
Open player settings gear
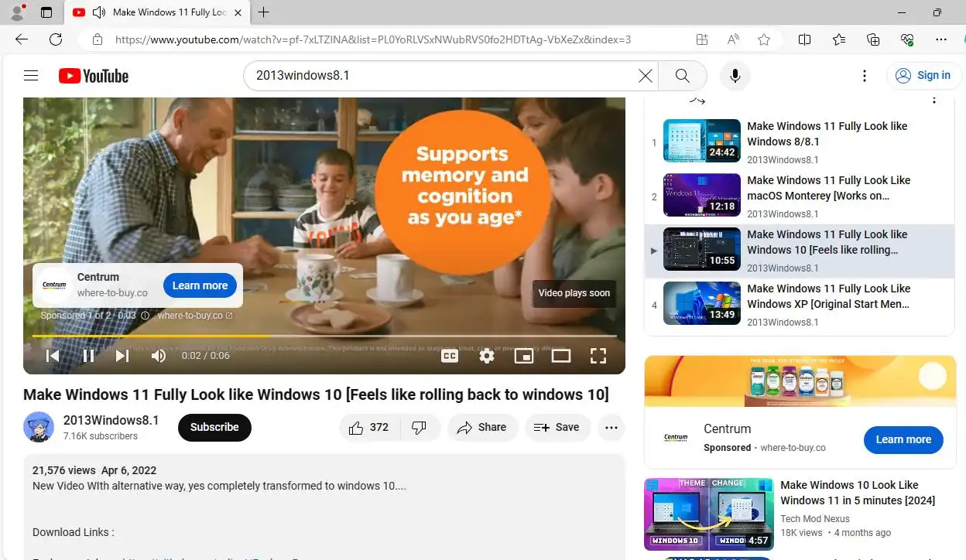487,356
